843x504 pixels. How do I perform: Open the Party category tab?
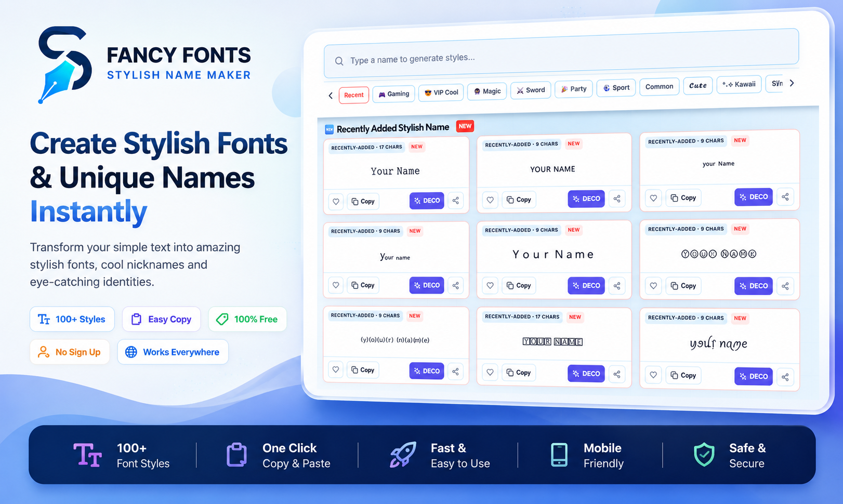(574, 89)
